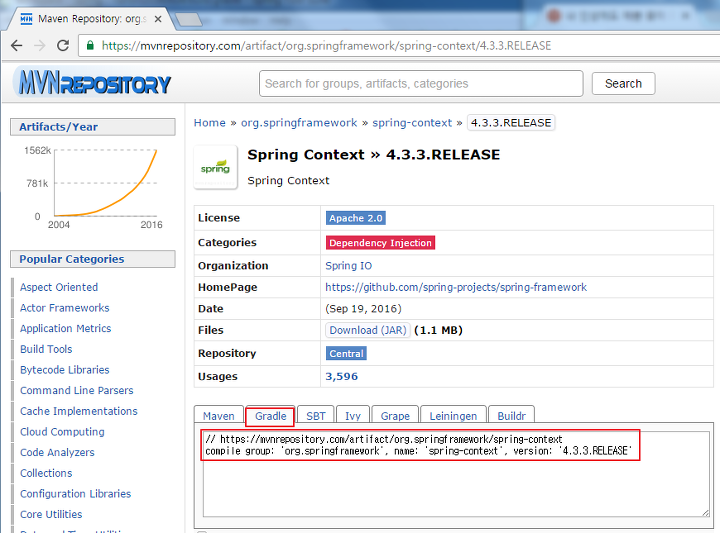The image size is (720, 533).
Task: Open Build Tools category
Action: 46,349
